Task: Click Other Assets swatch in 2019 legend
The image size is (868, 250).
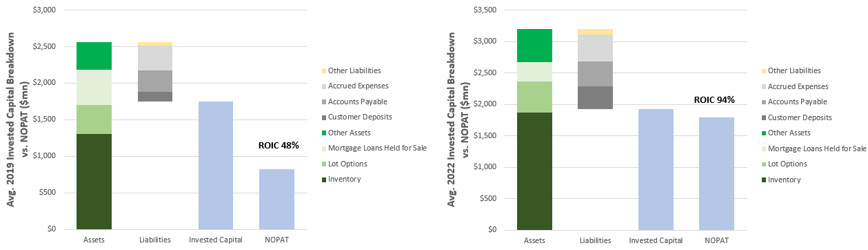Action: click(x=323, y=133)
